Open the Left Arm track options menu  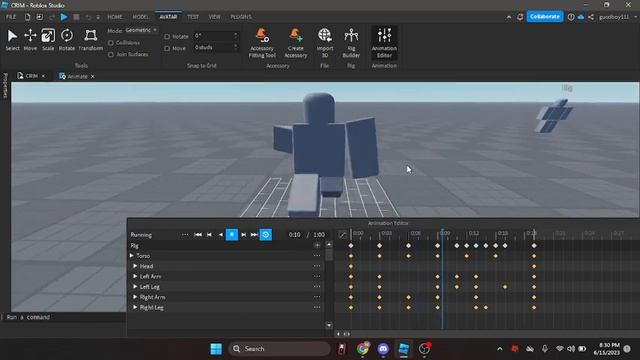[x=317, y=276]
